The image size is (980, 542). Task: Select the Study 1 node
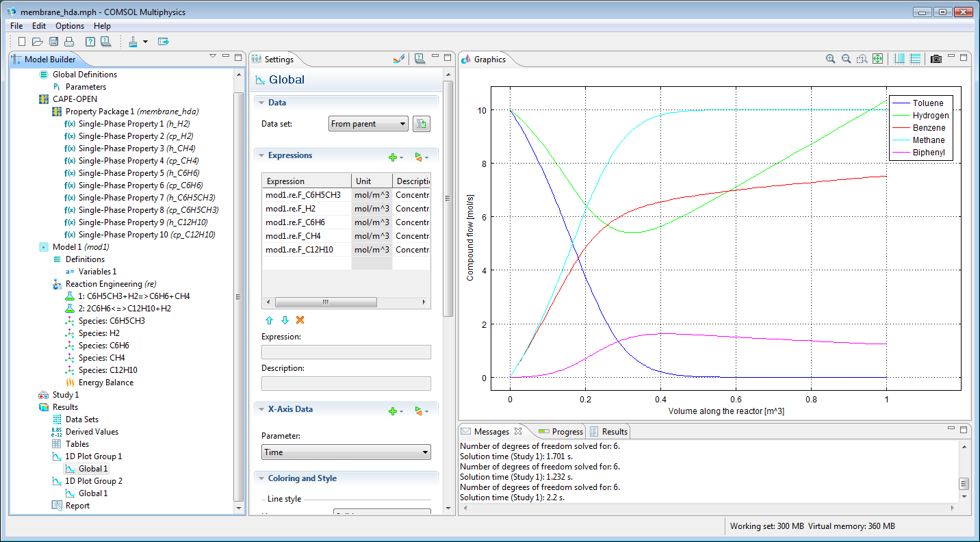[65, 395]
